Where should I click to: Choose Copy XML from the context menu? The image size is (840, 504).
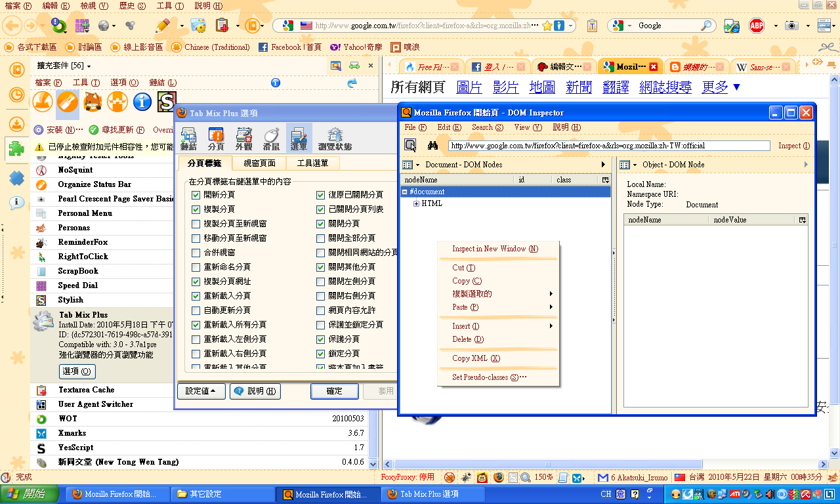click(x=476, y=358)
